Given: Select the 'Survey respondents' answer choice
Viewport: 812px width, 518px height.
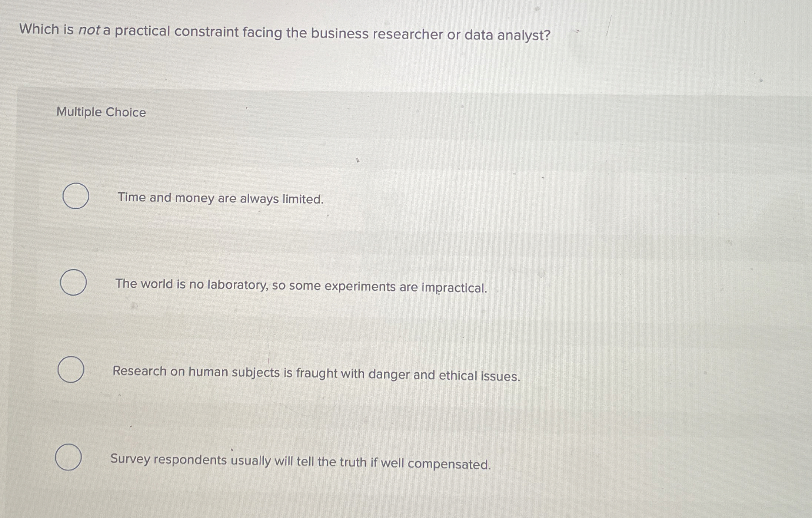Looking at the screenshot, I should pyautogui.click(x=69, y=456).
